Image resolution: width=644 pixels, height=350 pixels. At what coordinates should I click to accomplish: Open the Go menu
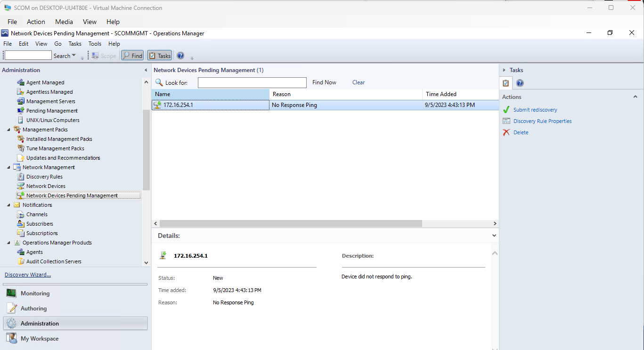(x=58, y=44)
